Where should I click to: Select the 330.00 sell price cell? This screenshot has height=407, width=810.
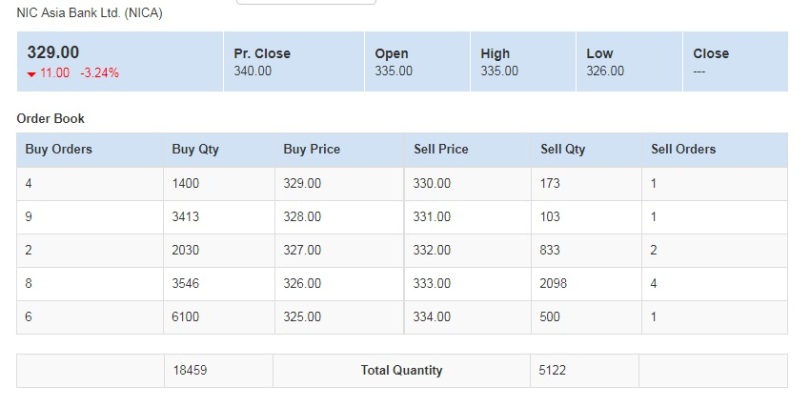(x=432, y=184)
